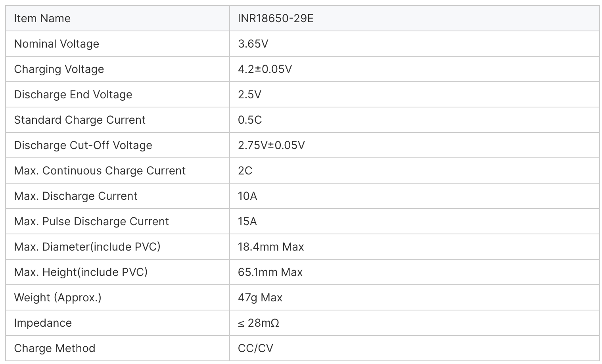This screenshot has height=364, width=602.
Task: Click the 0.5C value cell
Action: pos(250,120)
